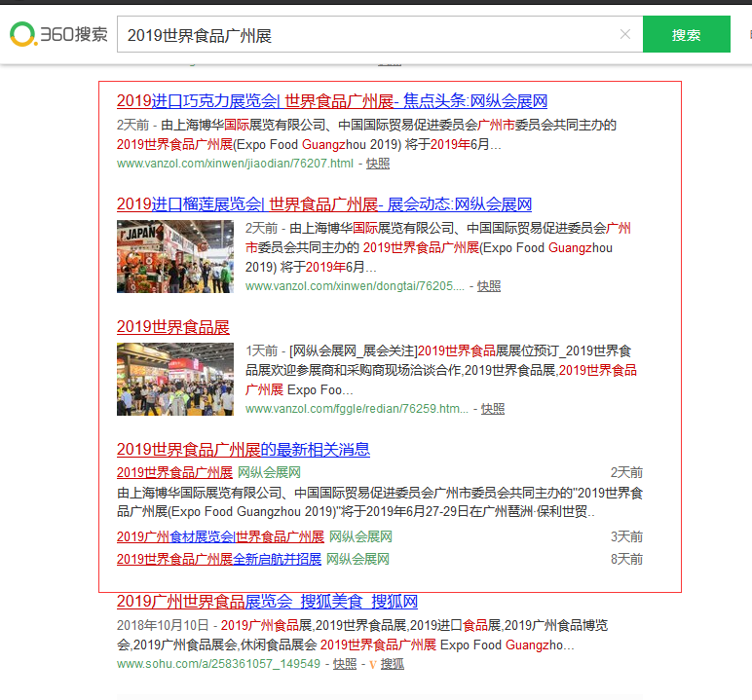This screenshot has width=752, height=700.
Task: Open 2019世界食品广州展的最新相关消息 heading
Action: pyautogui.click(x=244, y=450)
